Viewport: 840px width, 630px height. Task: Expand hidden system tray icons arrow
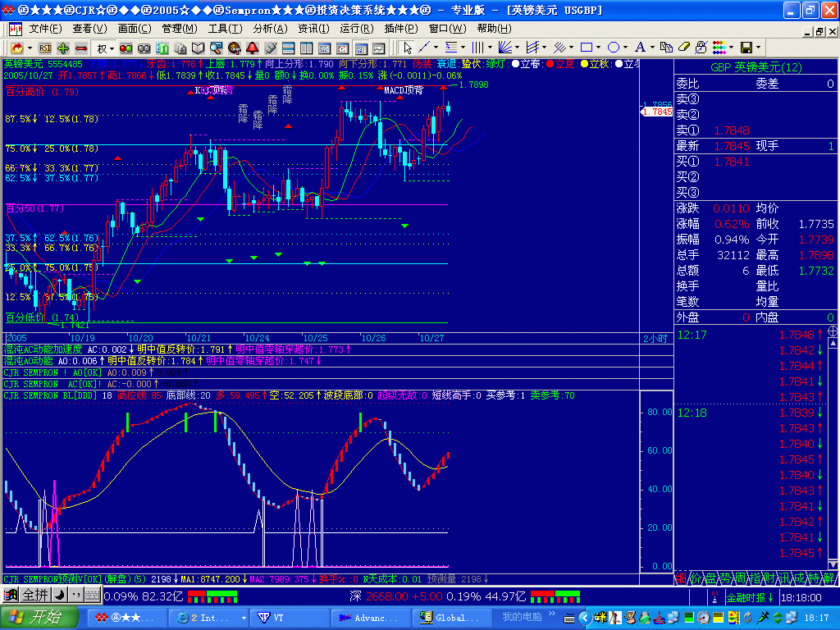(585, 618)
